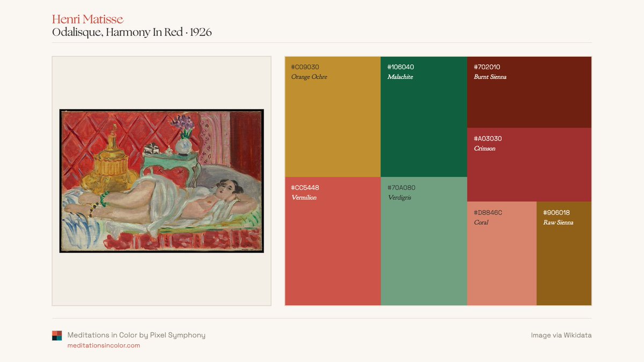Choose the Raw Sienna color swatch

[x=564, y=254]
